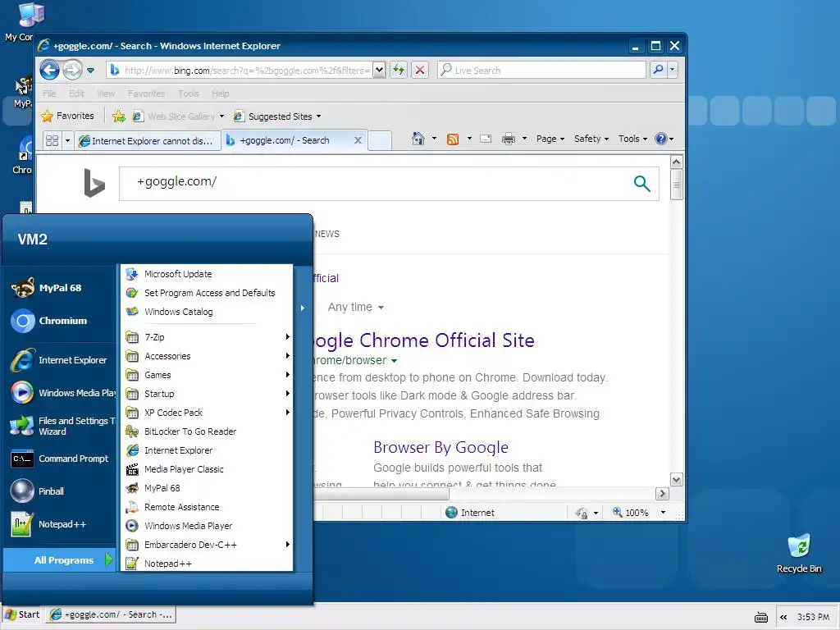
Task: Click the Refresh page icon
Action: click(399, 70)
